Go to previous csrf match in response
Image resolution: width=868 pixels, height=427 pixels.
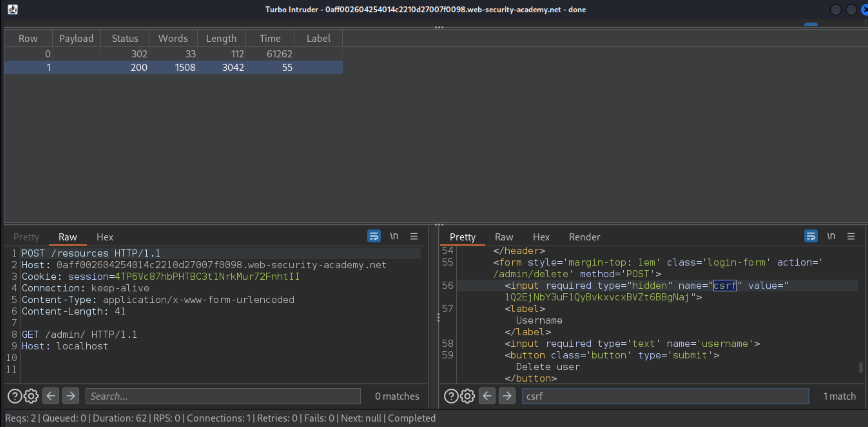[487, 396]
